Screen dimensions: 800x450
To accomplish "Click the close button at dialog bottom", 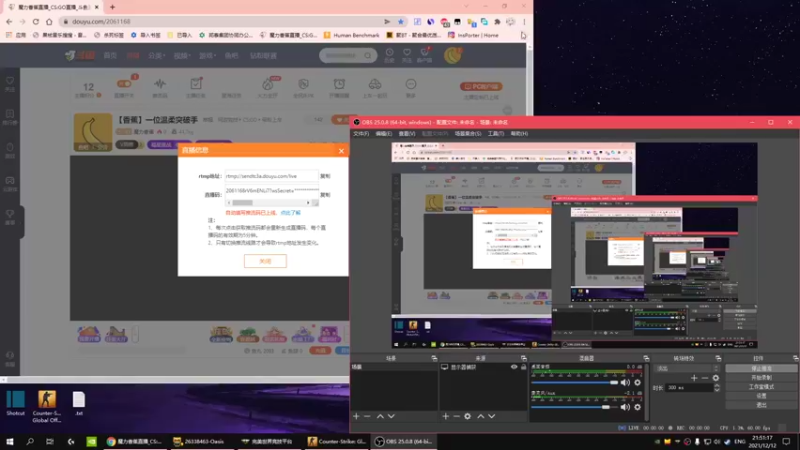I will pos(265,261).
